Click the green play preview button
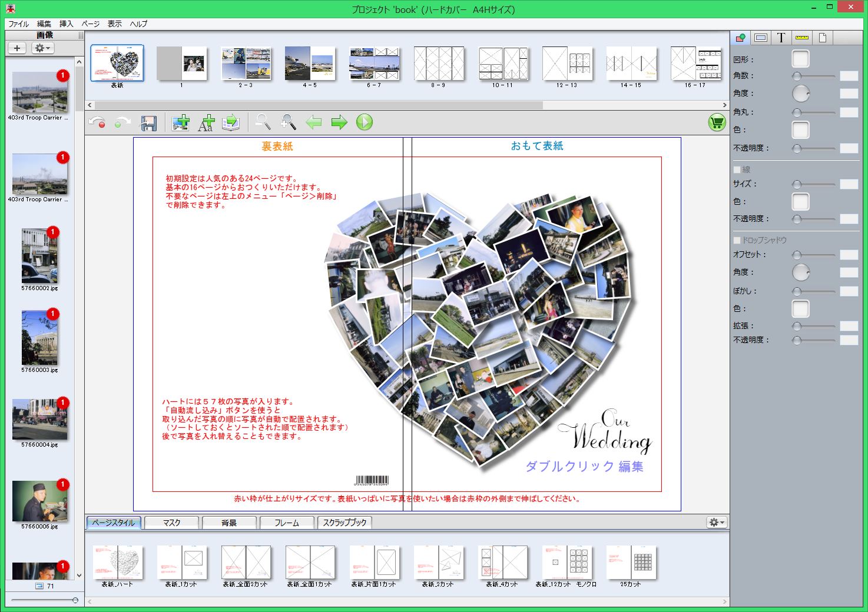Viewport: 868px width, 612px height. pyautogui.click(x=365, y=122)
